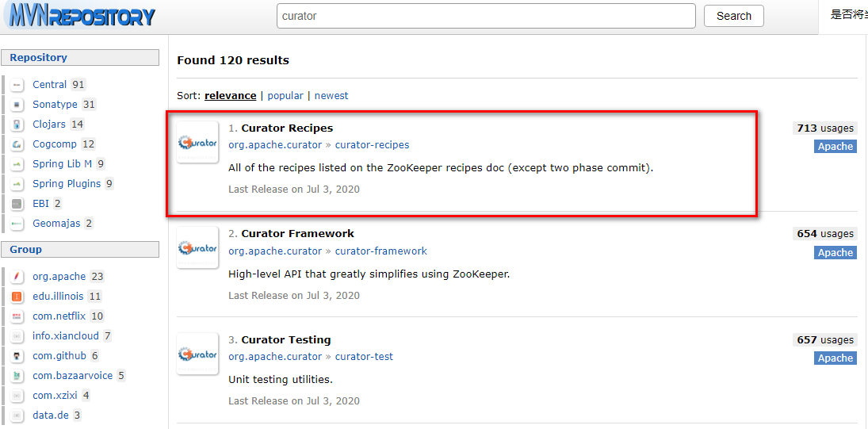Filter by Spring Lib M repository
Image resolution: width=868 pixels, height=429 pixels.
click(63, 164)
